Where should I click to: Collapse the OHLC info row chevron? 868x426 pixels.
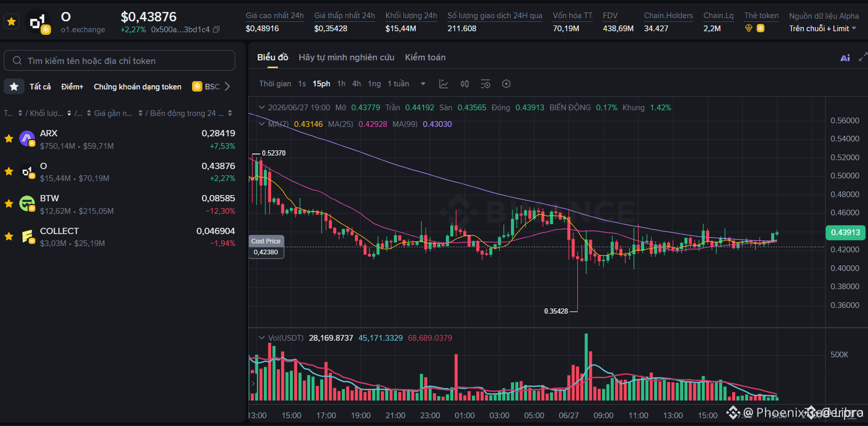[262, 108]
